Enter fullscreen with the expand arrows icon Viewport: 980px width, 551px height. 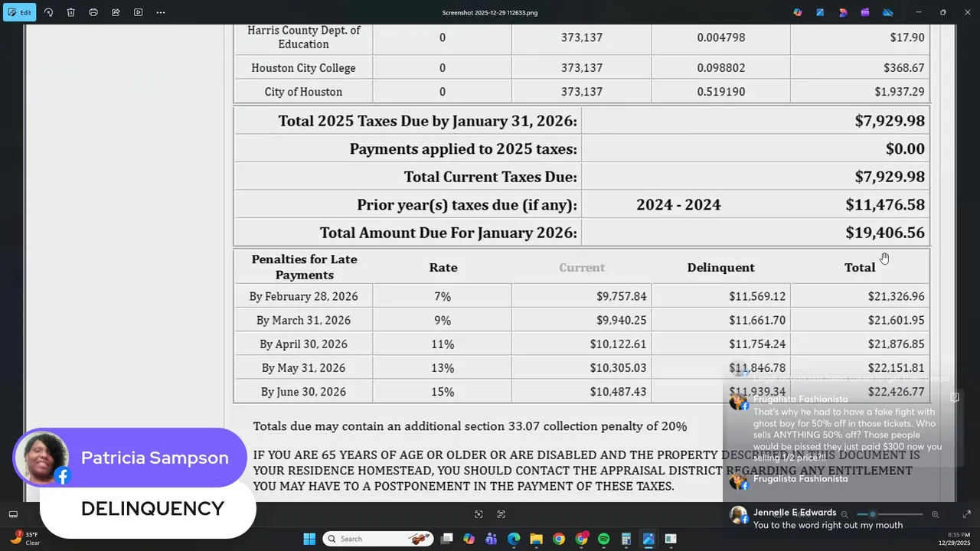coord(966,514)
